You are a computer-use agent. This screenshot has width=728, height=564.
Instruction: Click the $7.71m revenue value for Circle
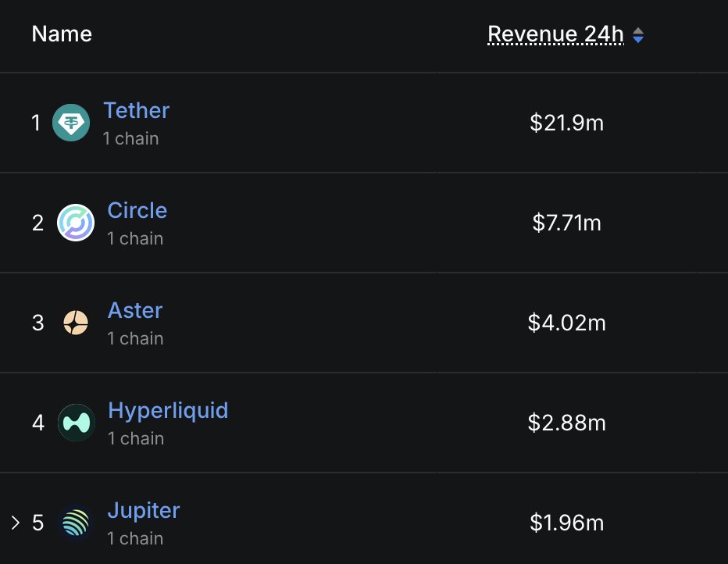(567, 223)
